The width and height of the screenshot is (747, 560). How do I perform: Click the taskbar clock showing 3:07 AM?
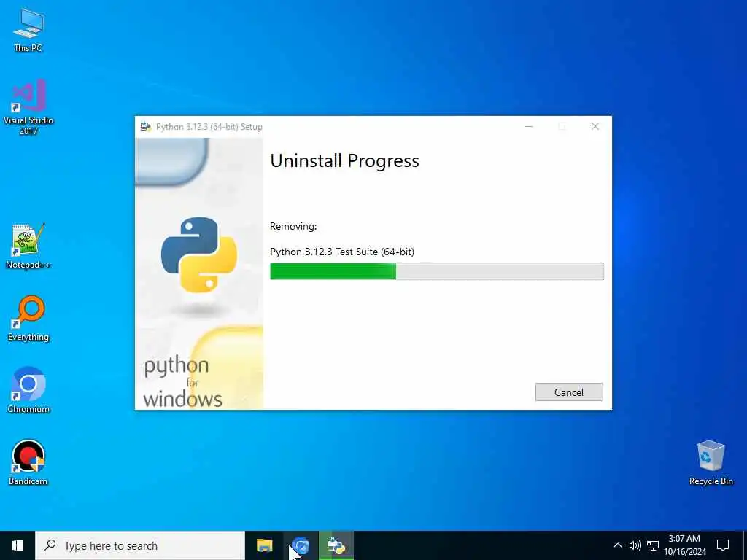coord(684,545)
